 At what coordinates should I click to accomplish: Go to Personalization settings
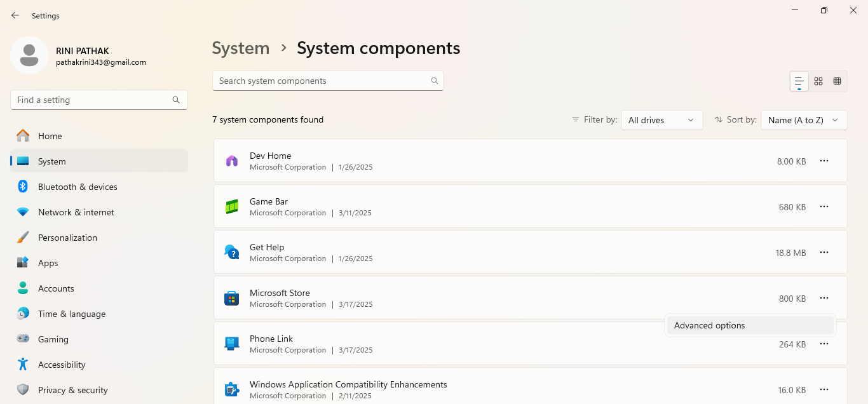click(67, 238)
